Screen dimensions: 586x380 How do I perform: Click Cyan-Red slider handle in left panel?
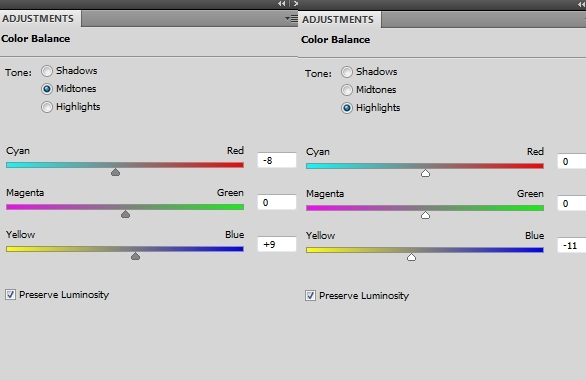[115, 172]
